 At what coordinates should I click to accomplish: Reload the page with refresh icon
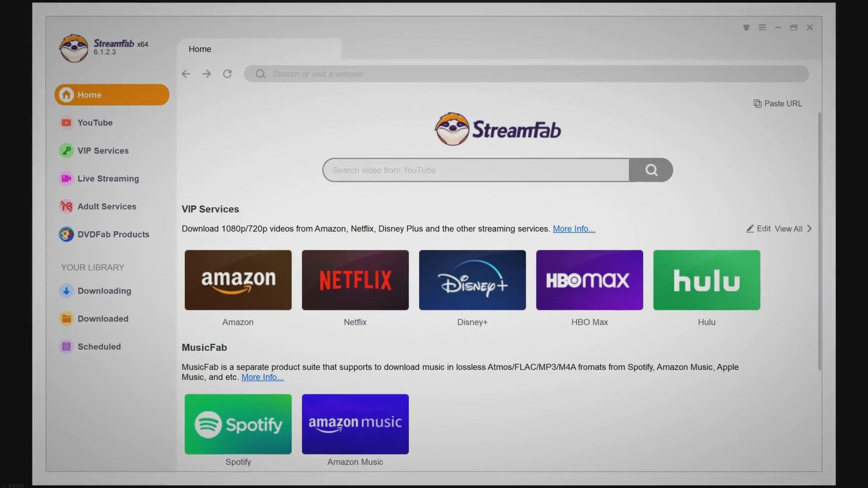pos(227,74)
